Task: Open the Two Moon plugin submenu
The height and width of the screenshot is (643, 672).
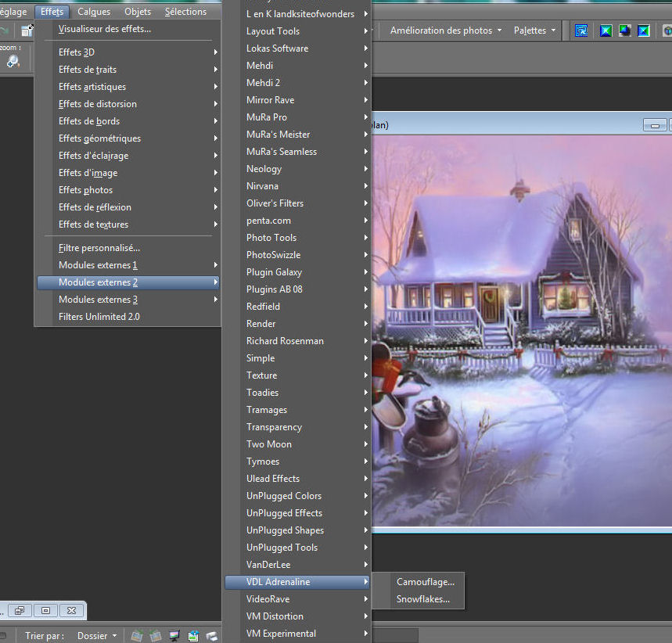Action: pos(297,444)
